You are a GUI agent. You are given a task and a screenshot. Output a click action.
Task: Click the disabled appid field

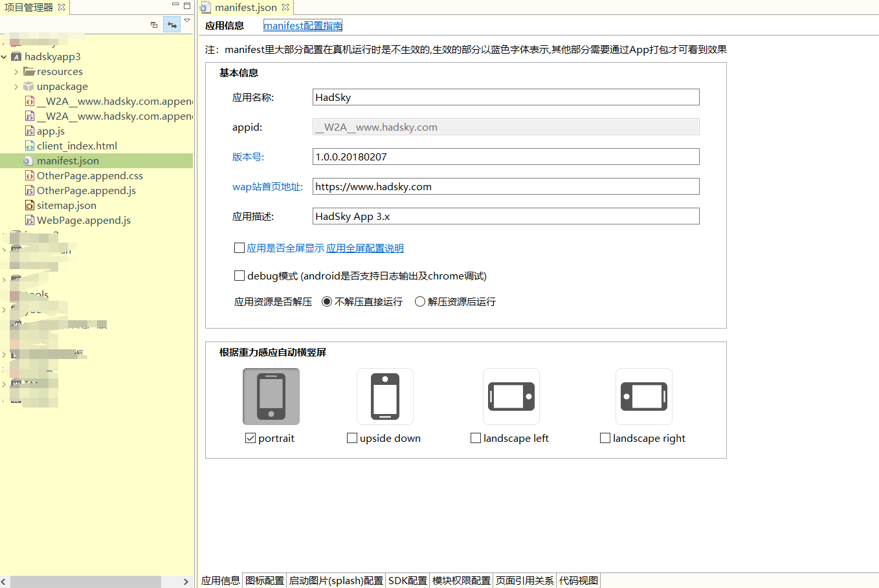click(506, 127)
